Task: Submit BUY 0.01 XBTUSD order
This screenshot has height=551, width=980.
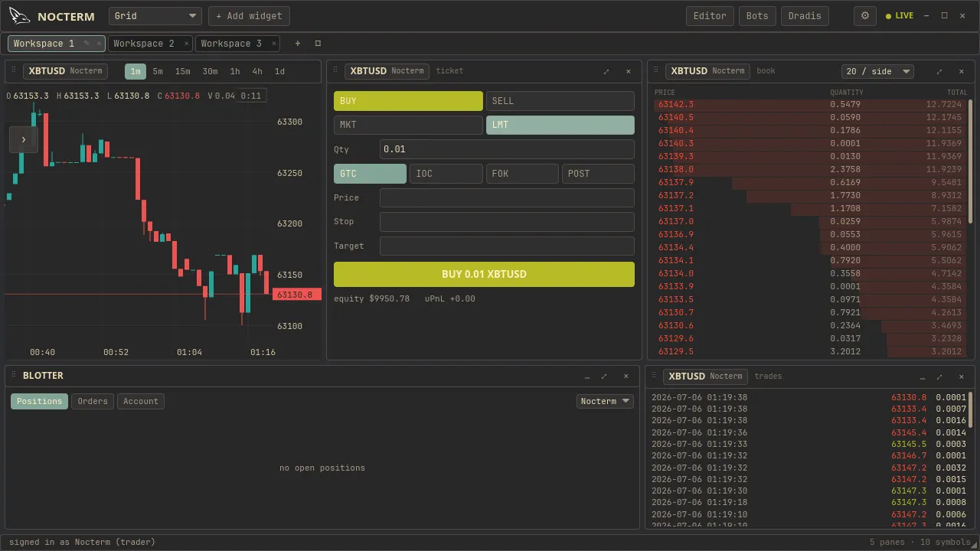Action: pyautogui.click(x=484, y=274)
